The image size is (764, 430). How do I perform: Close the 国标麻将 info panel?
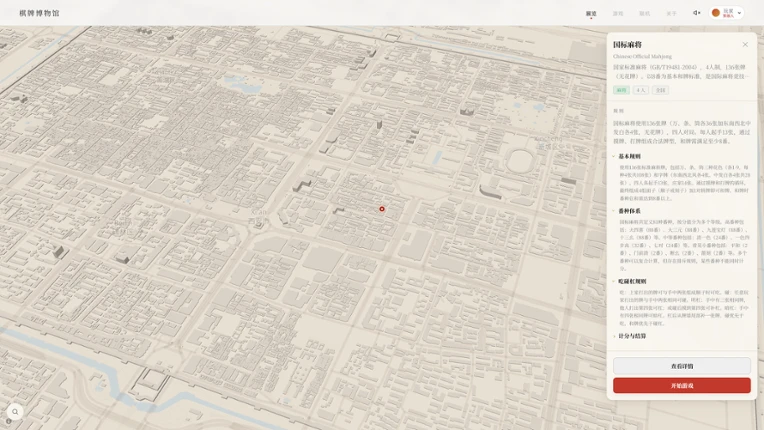(x=745, y=44)
